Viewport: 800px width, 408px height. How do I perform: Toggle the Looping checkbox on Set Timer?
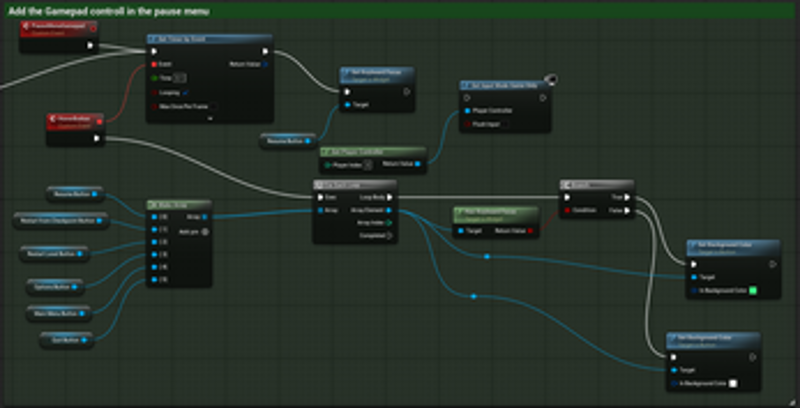(185, 91)
